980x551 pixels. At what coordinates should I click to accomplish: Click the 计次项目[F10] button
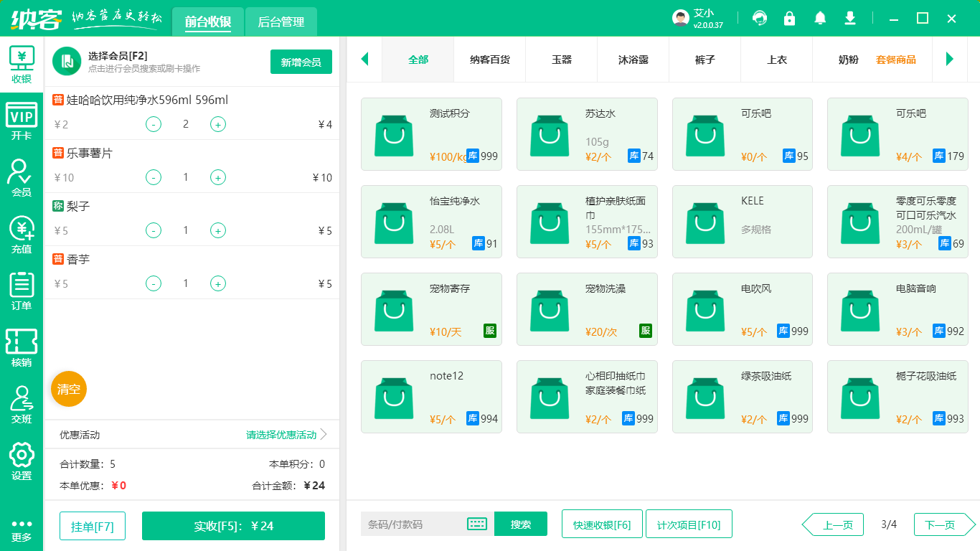point(689,524)
